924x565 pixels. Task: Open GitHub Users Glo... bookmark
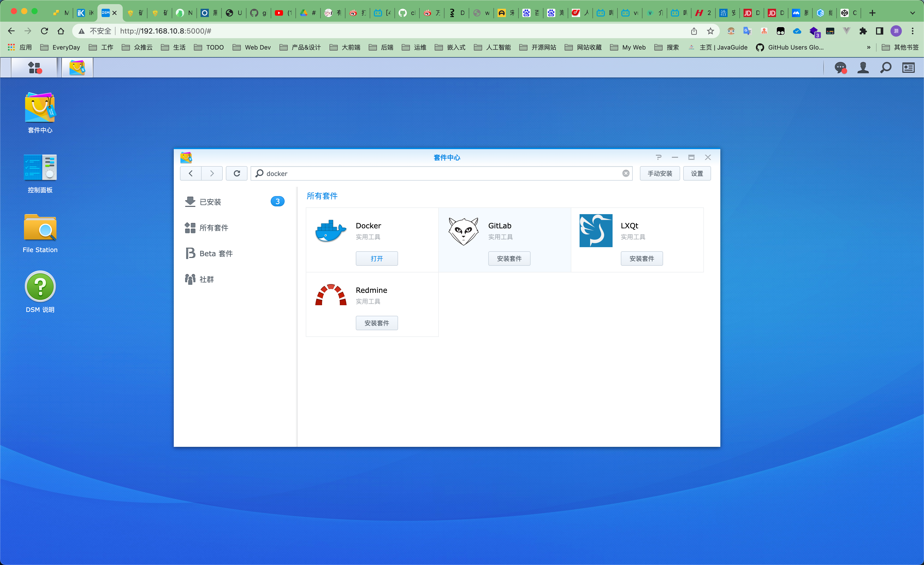coord(790,47)
